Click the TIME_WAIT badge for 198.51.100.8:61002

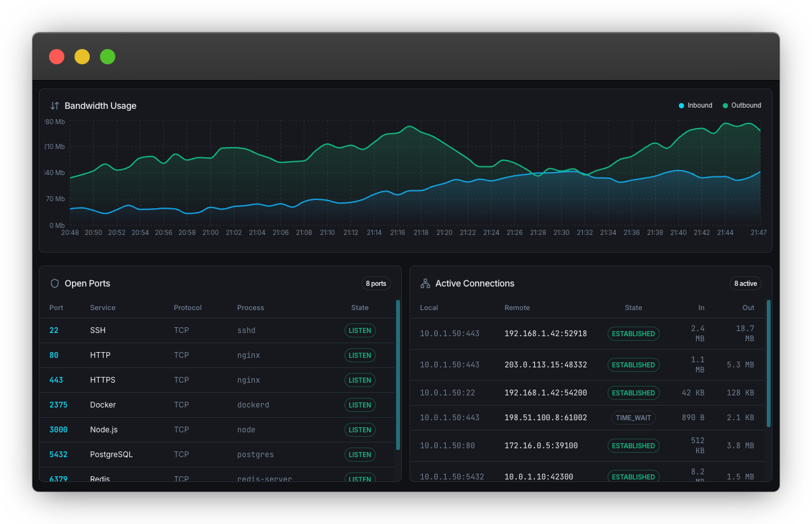[633, 418]
